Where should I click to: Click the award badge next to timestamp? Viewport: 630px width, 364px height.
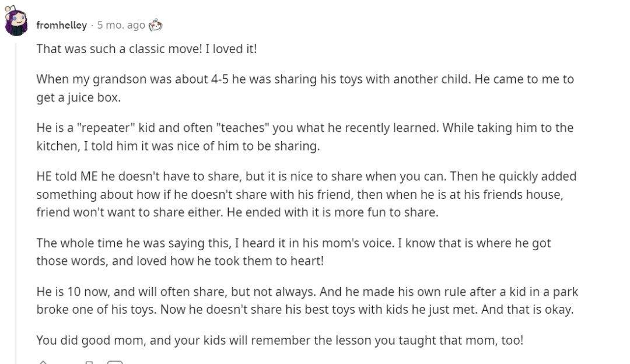tap(155, 25)
